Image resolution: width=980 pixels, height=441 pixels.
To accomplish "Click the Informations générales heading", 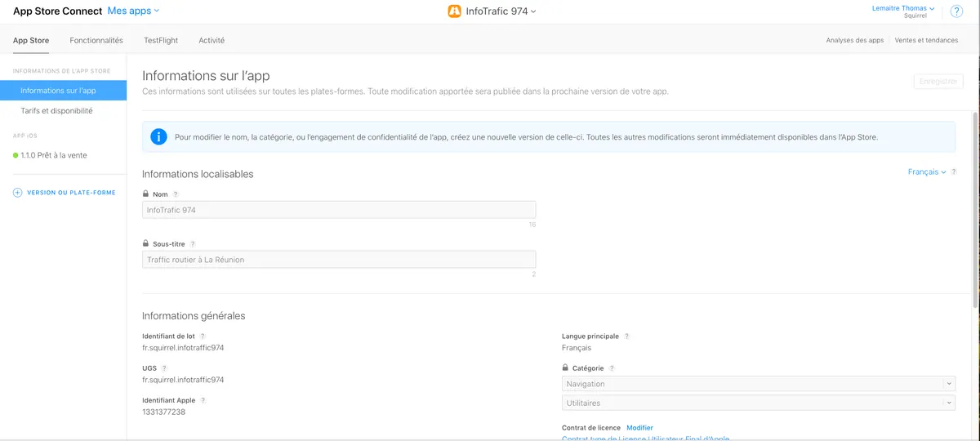I will (194, 316).
